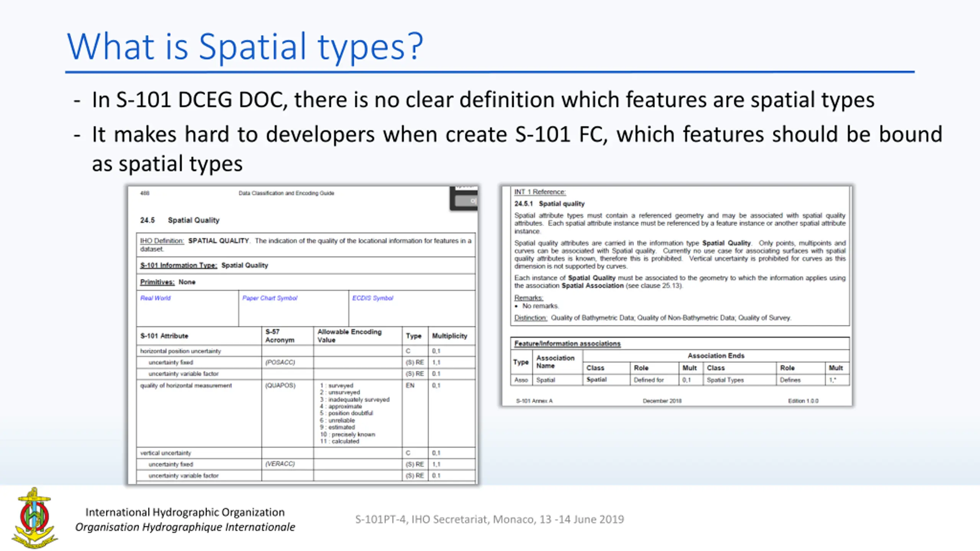This screenshot has width=980, height=551.
Task: Click the underlined 'IHO Definition:' label
Action: (162, 241)
